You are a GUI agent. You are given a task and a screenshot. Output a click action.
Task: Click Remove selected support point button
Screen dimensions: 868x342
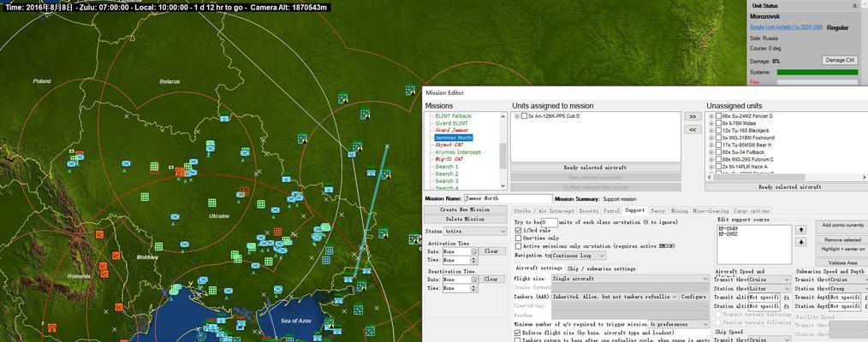[x=841, y=239]
